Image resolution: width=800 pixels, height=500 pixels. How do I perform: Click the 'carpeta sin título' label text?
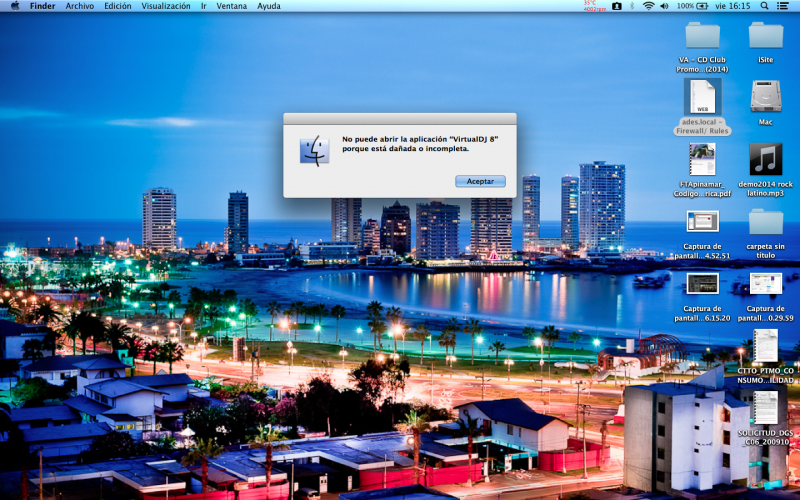(766, 251)
